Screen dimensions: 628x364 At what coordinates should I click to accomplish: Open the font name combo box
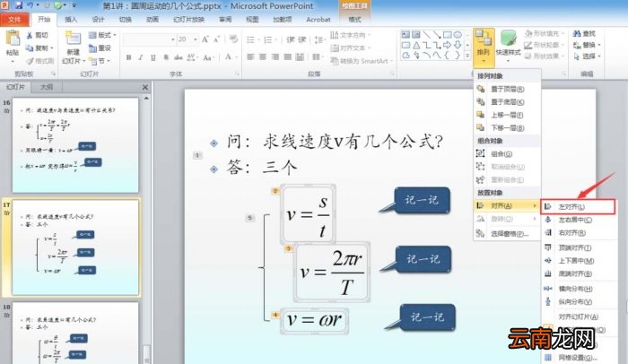(150, 39)
